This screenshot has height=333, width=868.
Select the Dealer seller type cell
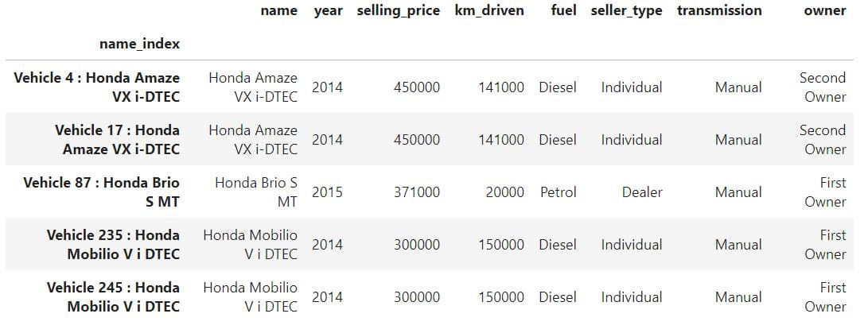pyautogui.click(x=642, y=192)
